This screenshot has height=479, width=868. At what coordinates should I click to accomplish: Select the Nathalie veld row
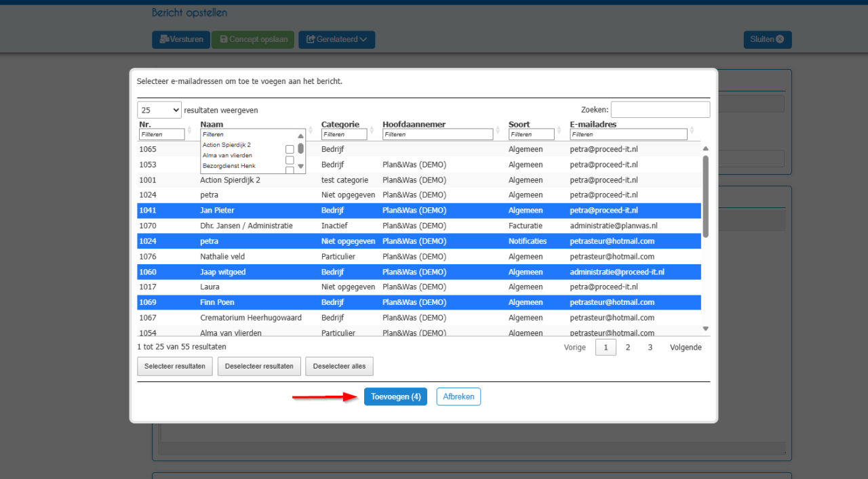click(419, 257)
